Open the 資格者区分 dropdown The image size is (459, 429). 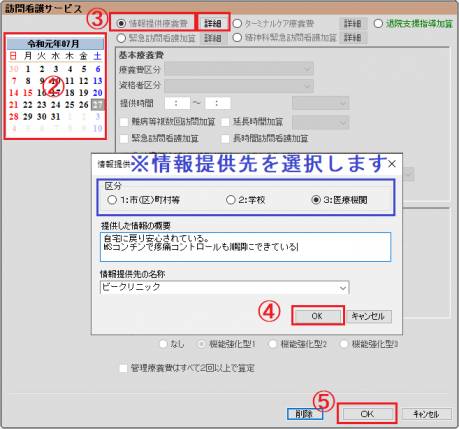pos(239,86)
